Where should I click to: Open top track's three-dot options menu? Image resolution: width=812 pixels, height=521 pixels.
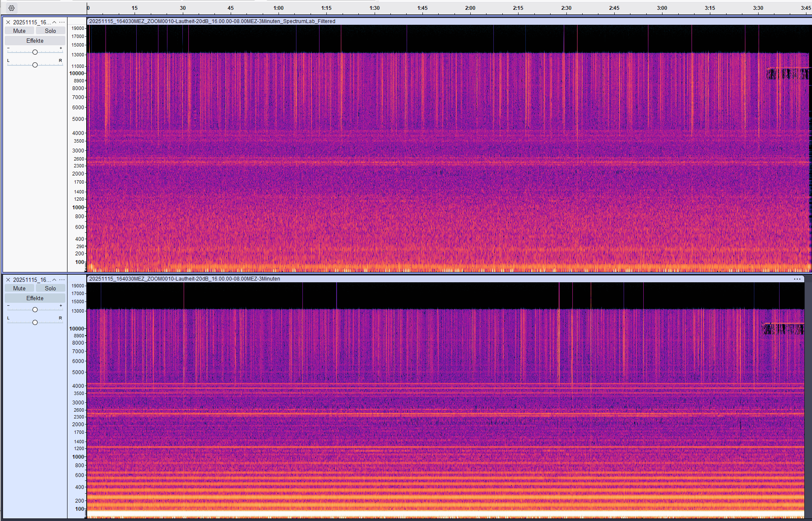tap(62, 22)
